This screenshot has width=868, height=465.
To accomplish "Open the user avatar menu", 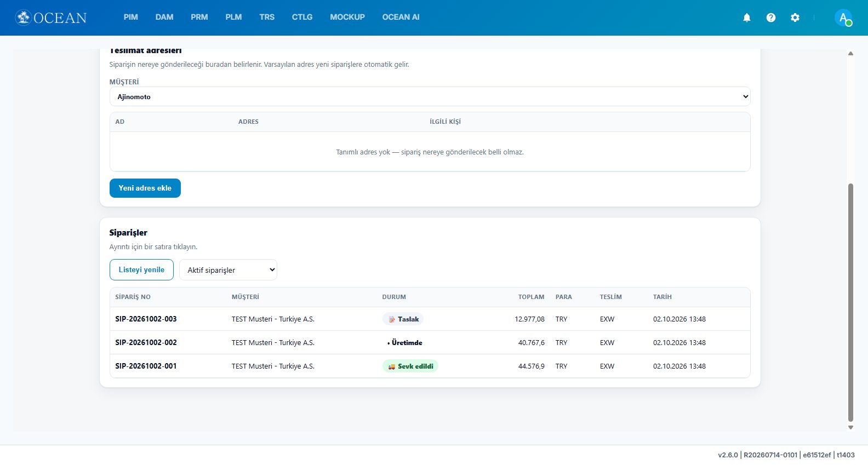I will [843, 18].
